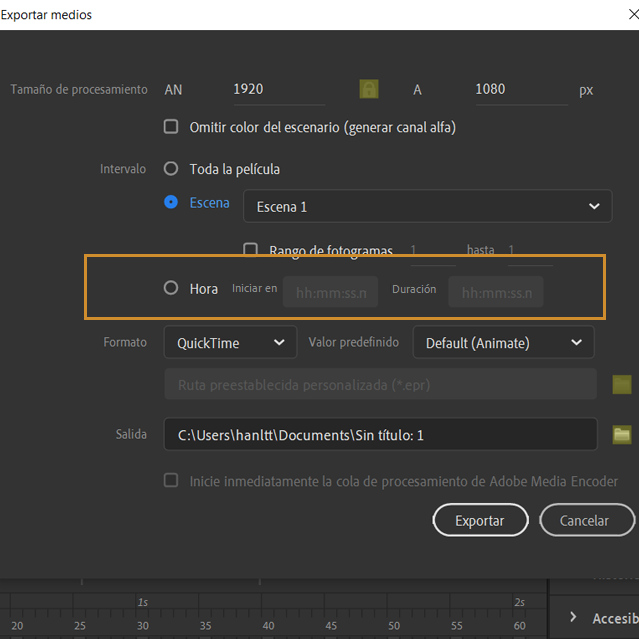Click the Iniciar en time field
Screen dimensions: 639x639
pyautogui.click(x=331, y=292)
